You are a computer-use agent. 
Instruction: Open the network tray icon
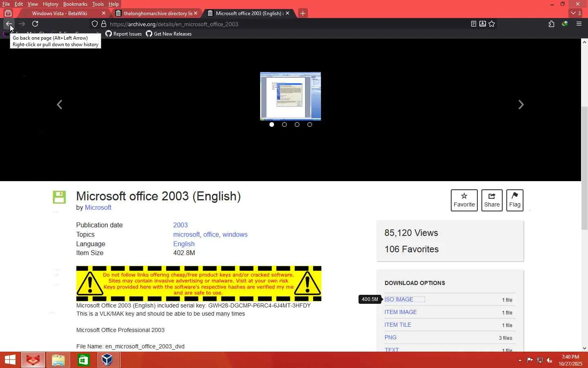pos(540,360)
